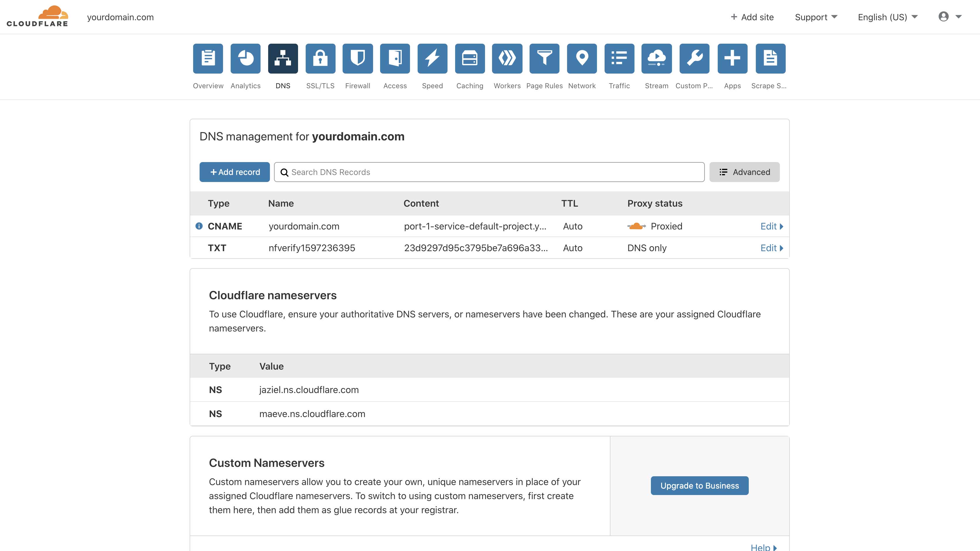Expand Edit for the CNAME record
Screen dimensions: 980x551
click(772, 227)
